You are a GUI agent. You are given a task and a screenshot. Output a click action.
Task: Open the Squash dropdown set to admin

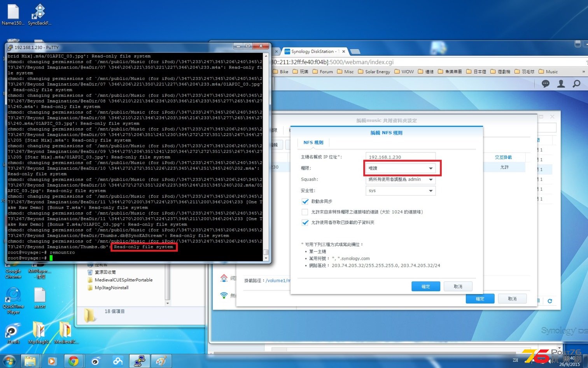401,180
